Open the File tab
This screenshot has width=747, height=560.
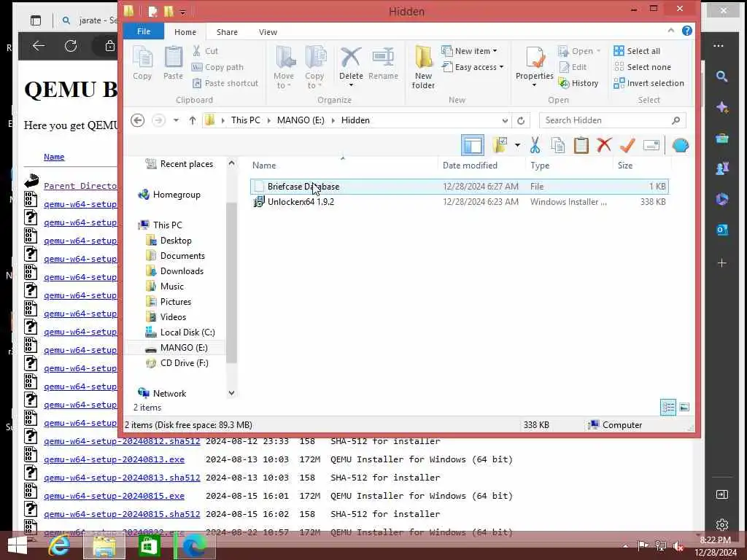click(x=144, y=31)
